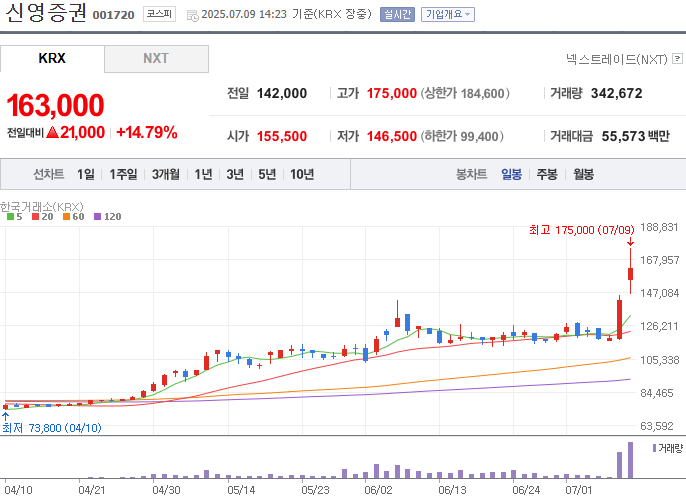Click the calendar clock icon beside the timestamp
The width and height of the screenshot is (686, 499).
click(192, 16)
